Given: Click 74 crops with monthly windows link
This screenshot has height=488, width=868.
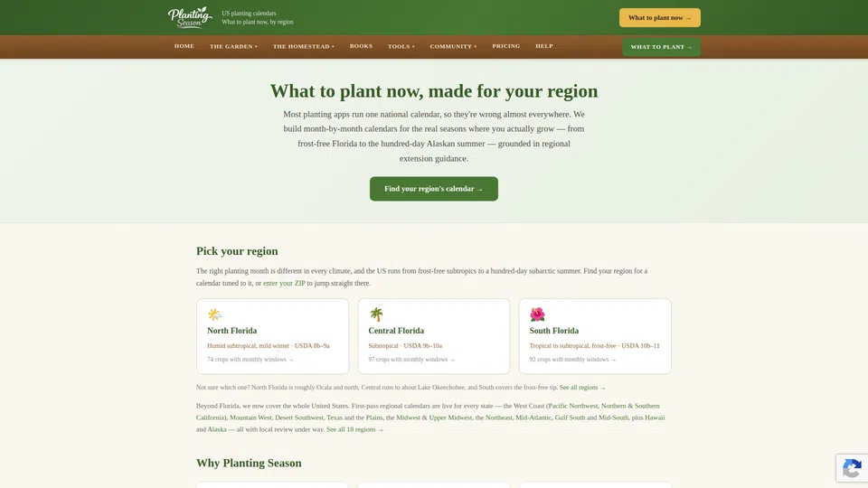Looking at the screenshot, I should click(250, 359).
